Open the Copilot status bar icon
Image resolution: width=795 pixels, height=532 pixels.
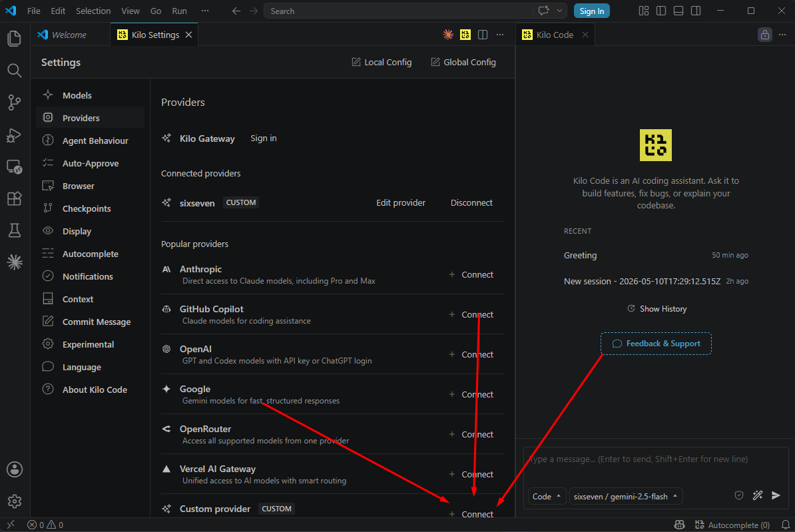(679, 525)
